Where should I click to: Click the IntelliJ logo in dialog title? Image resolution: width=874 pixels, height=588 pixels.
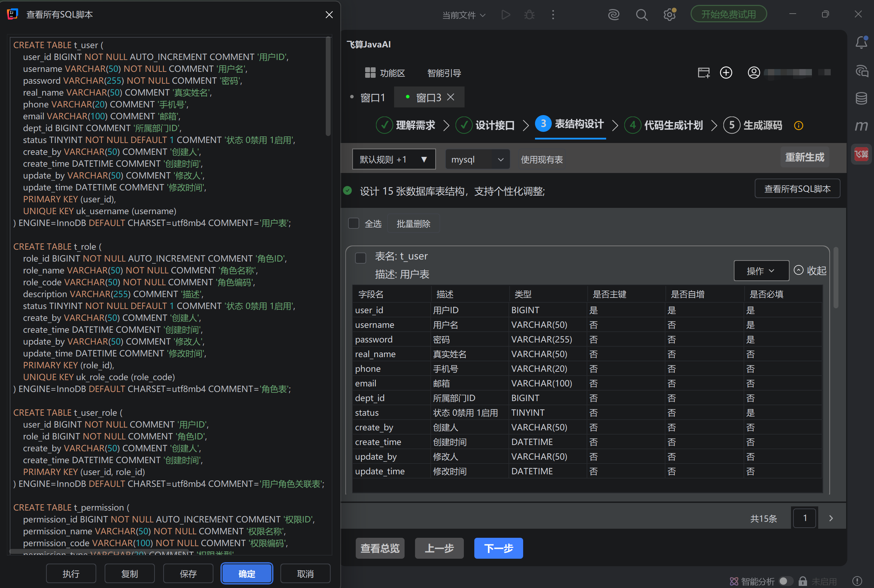point(12,14)
